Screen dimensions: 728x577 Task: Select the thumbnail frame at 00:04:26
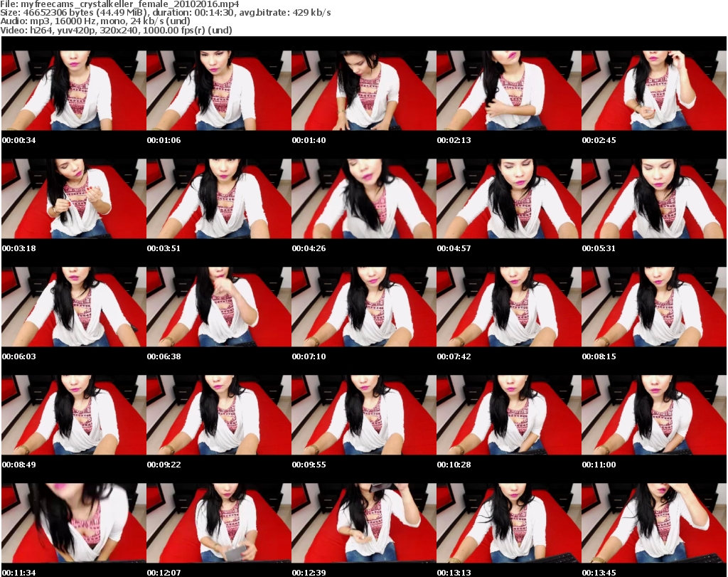click(x=364, y=198)
